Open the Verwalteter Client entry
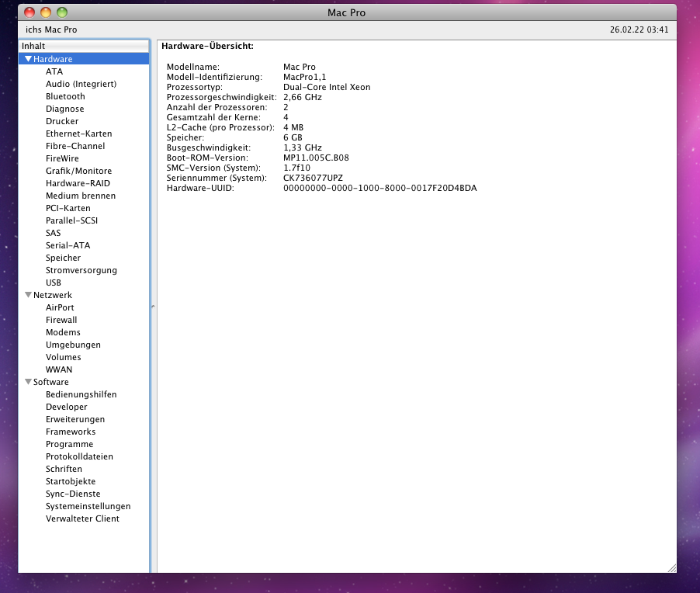Image resolution: width=700 pixels, height=593 pixels. tap(82, 518)
